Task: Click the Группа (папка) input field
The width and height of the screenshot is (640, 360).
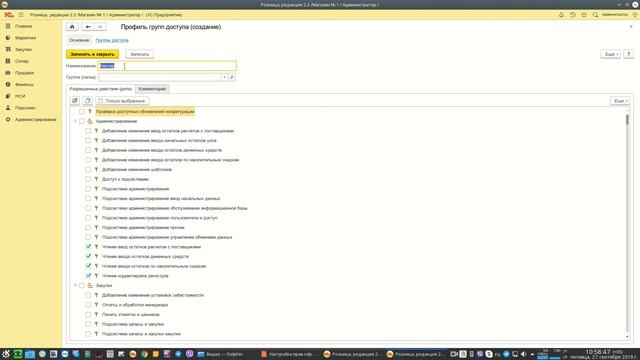Action: click(160, 77)
